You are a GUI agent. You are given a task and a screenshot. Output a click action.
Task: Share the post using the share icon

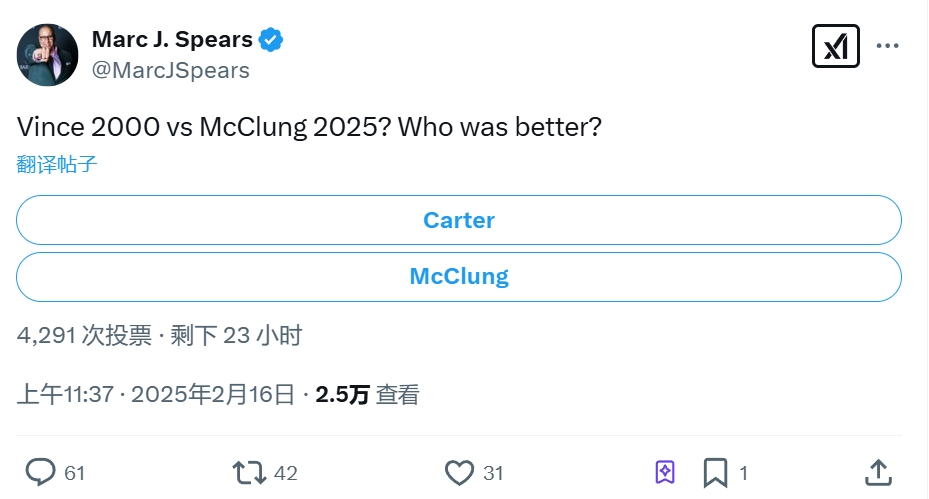coord(878,472)
